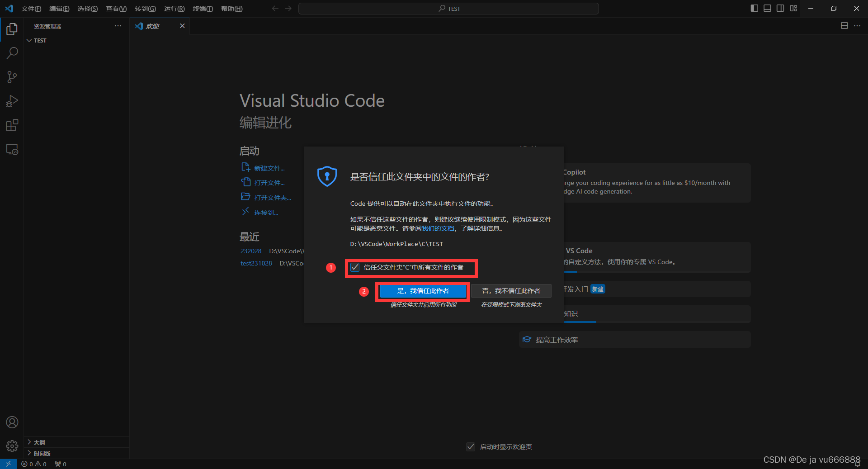Click the 新建文件... link
The image size is (868, 469).
coord(269,168)
